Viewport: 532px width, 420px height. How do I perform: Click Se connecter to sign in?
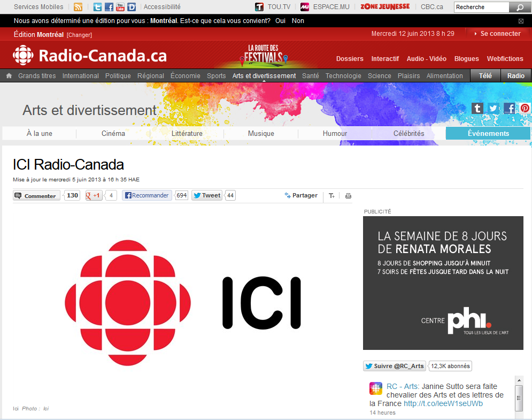(x=497, y=34)
